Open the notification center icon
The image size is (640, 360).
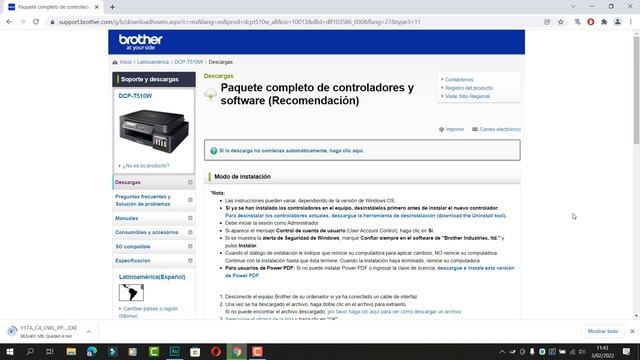(x=627, y=351)
